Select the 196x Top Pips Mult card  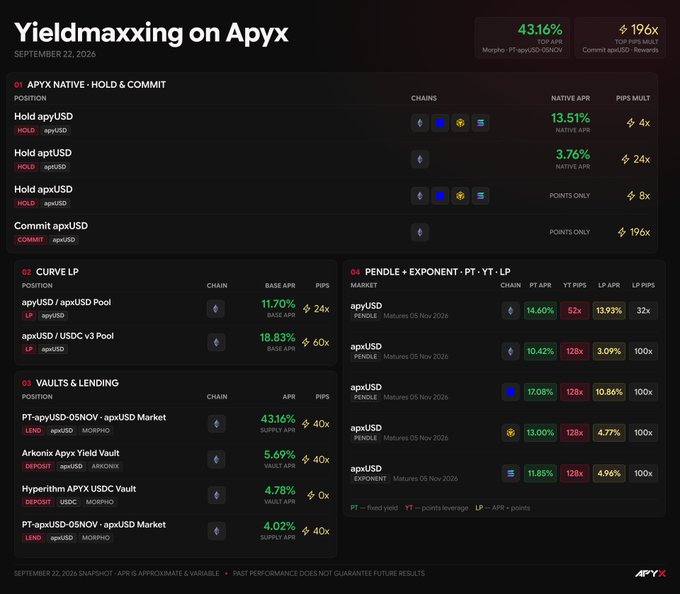click(x=620, y=38)
